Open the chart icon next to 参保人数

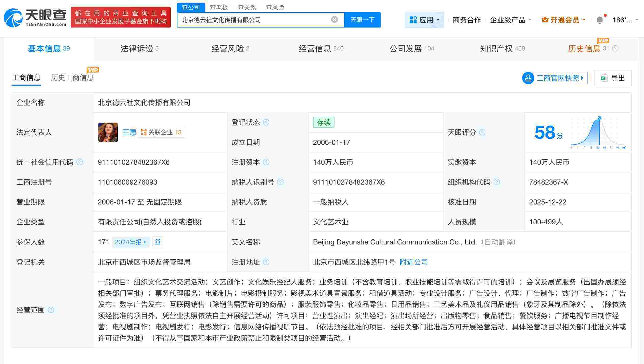pos(157,242)
